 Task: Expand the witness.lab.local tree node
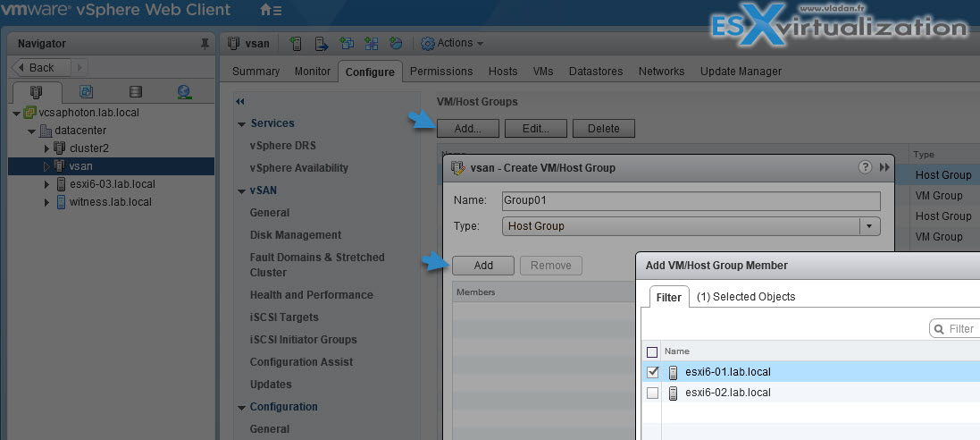click(46, 202)
